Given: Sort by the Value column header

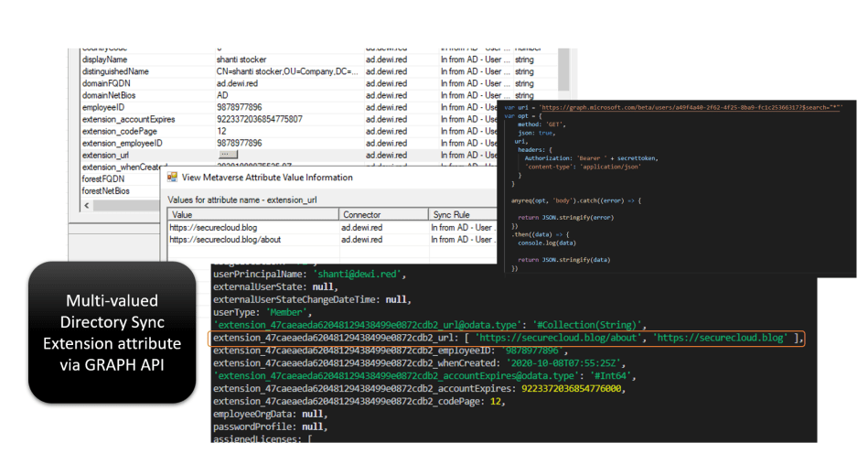Looking at the screenshot, I should 252,214.
